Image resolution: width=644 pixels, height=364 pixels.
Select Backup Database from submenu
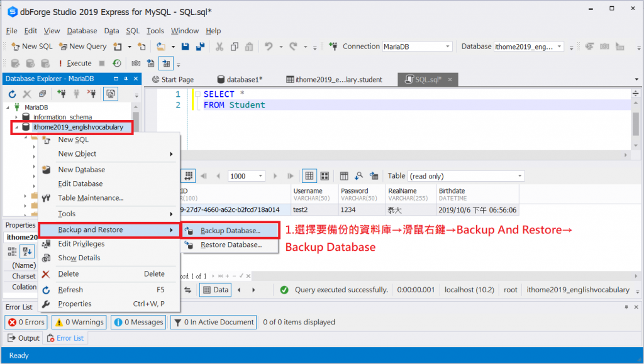(x=230, y=231)
